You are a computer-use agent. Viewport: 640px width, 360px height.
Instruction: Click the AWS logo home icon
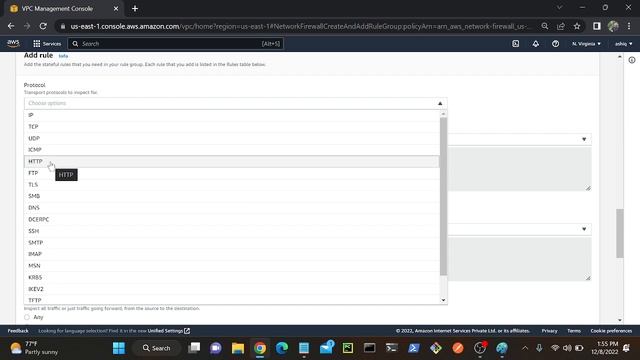tap(13, 43)
